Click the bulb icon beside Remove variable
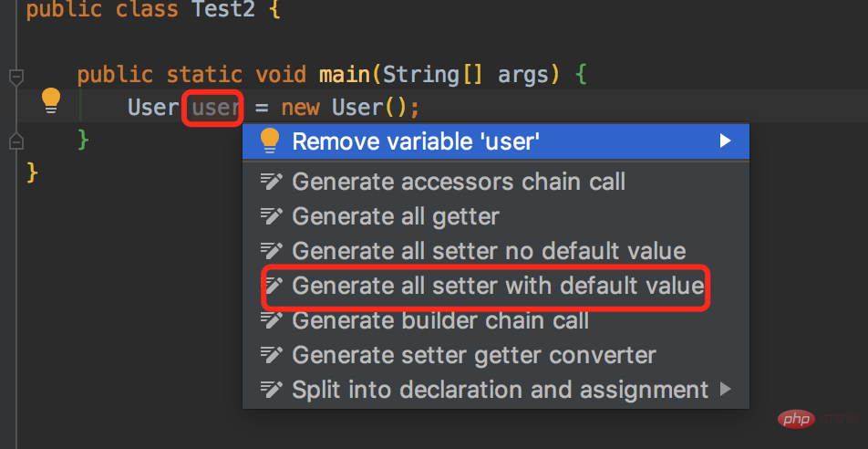The width and height of the screenshot is (868, 449). click(x=270, y=141)
